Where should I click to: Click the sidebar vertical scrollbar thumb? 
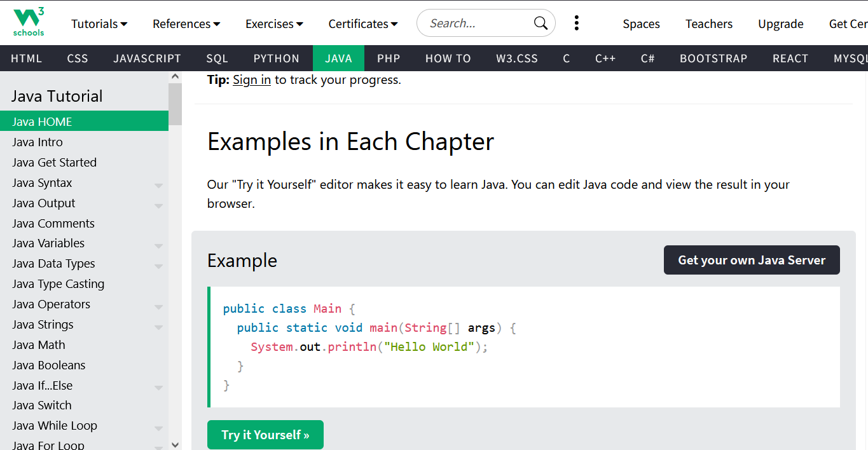coord(175,104)
